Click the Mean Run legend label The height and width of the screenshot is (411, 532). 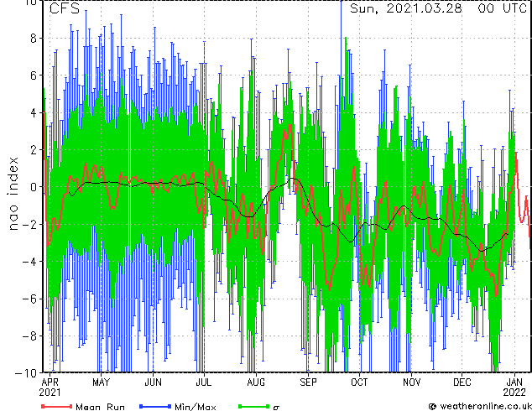(x=100, y=407)
